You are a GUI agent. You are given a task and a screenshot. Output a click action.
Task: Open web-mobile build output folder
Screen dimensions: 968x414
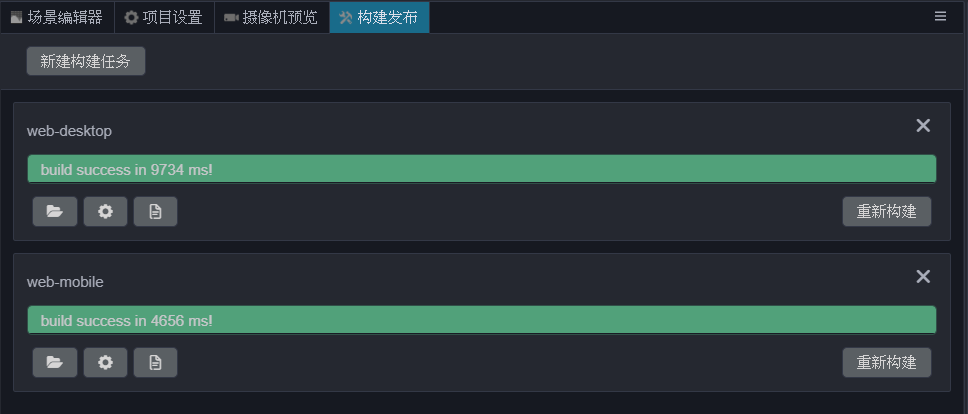click(x=55, y=363)
